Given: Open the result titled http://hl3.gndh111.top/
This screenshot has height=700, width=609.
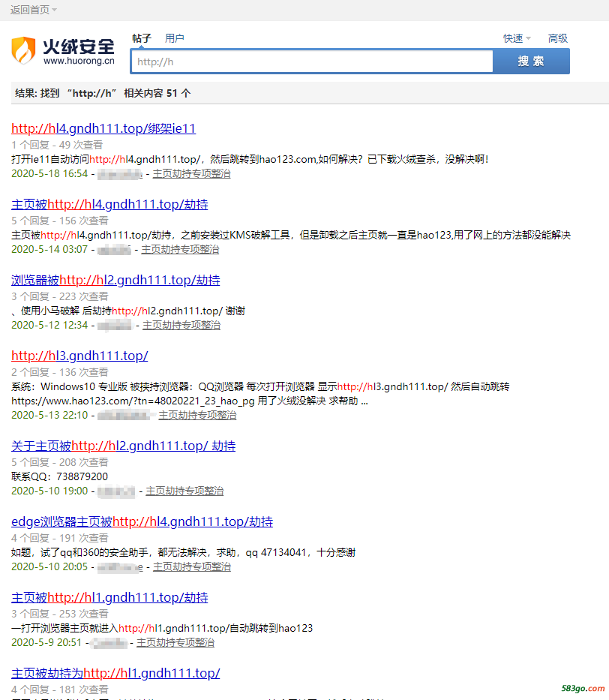Looking at the screenshot, I should (x=79, y=356).
